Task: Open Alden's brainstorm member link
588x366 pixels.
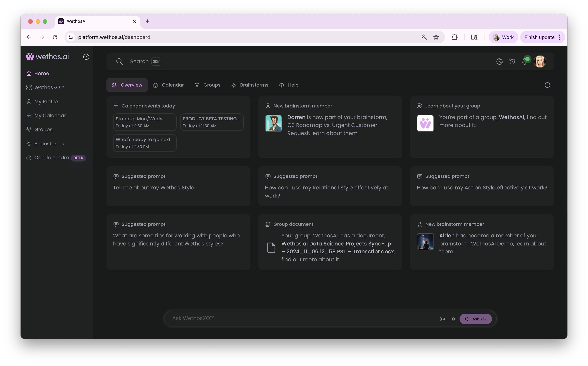Action: click(447, 236)
